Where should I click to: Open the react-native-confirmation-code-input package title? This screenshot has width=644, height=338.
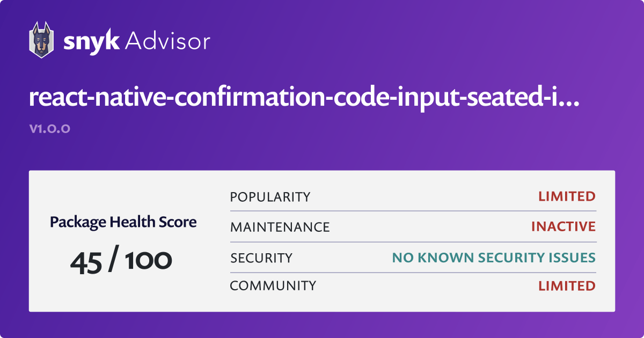(304, 98)
